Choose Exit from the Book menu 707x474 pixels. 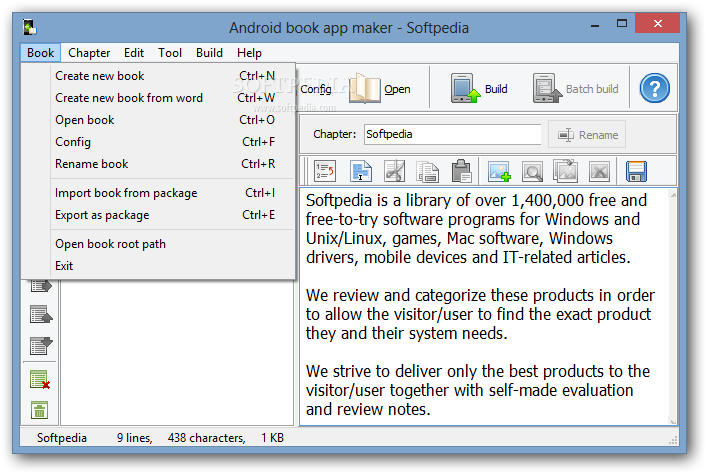coord(158,266)
